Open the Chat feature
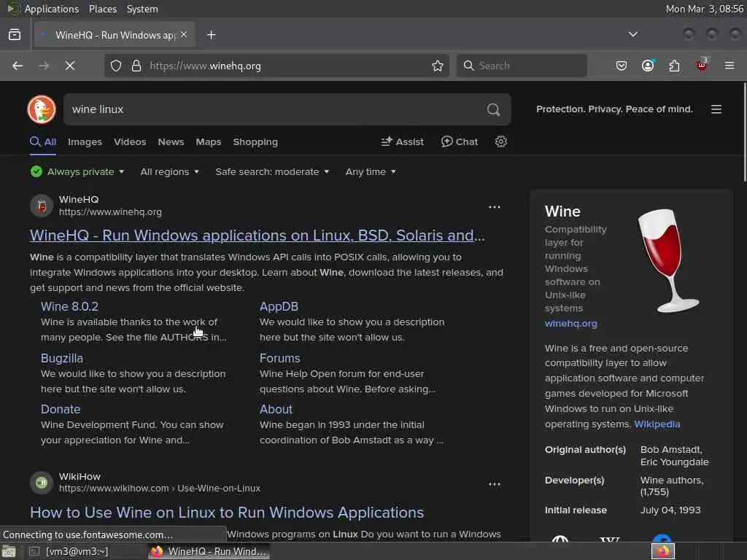The height and width of the screenshot is (560, 747). (x=460, y=141)
